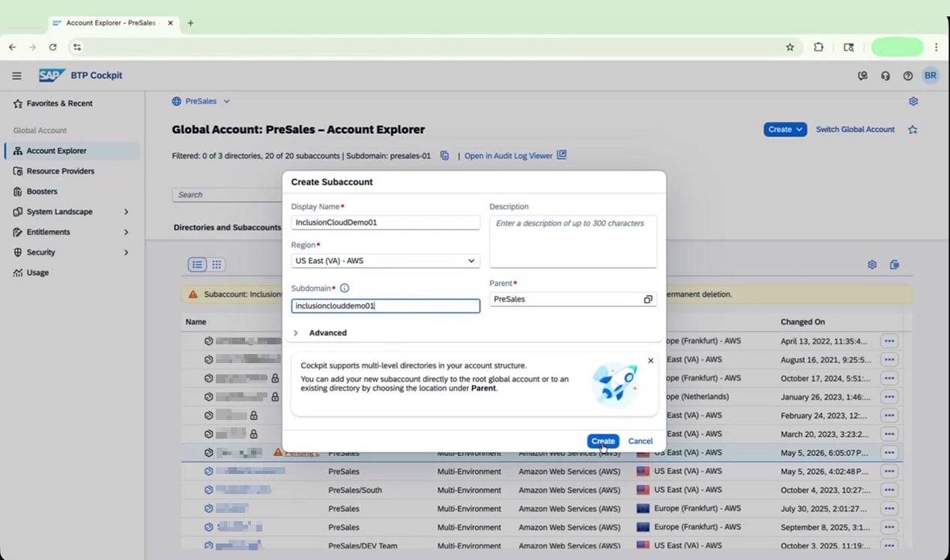This screenshot has width=950, height=560.
Task: Open the Create split button menu
Action: pyautogui.click(x=785, y=130)
